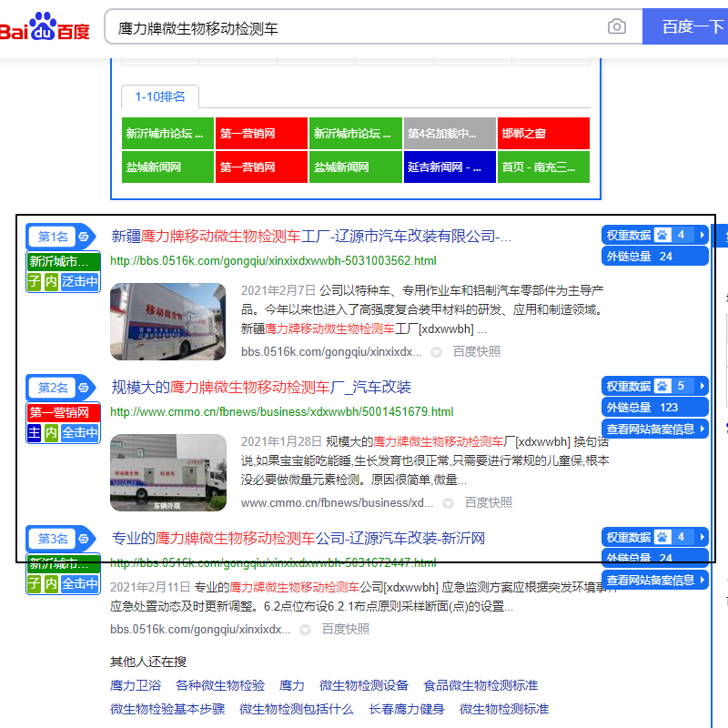Expand 权重数据 4 for first result
The height and width of the screenshot is (728, 728).
[654, 235]
